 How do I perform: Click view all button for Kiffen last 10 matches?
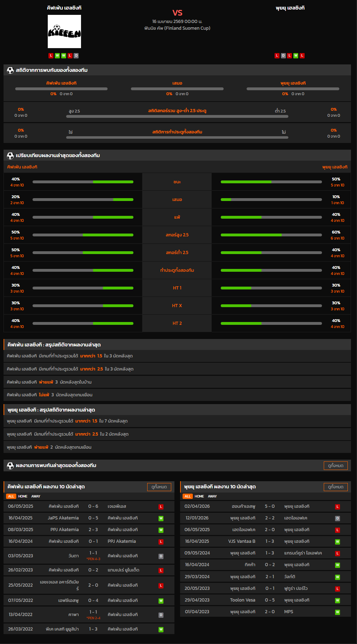(159, 487)
